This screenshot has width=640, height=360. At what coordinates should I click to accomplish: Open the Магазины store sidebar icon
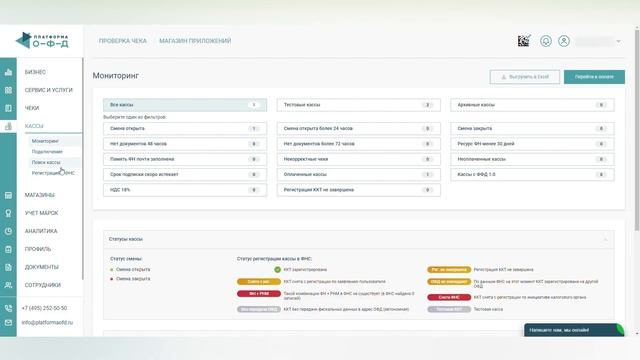(8, 195)
